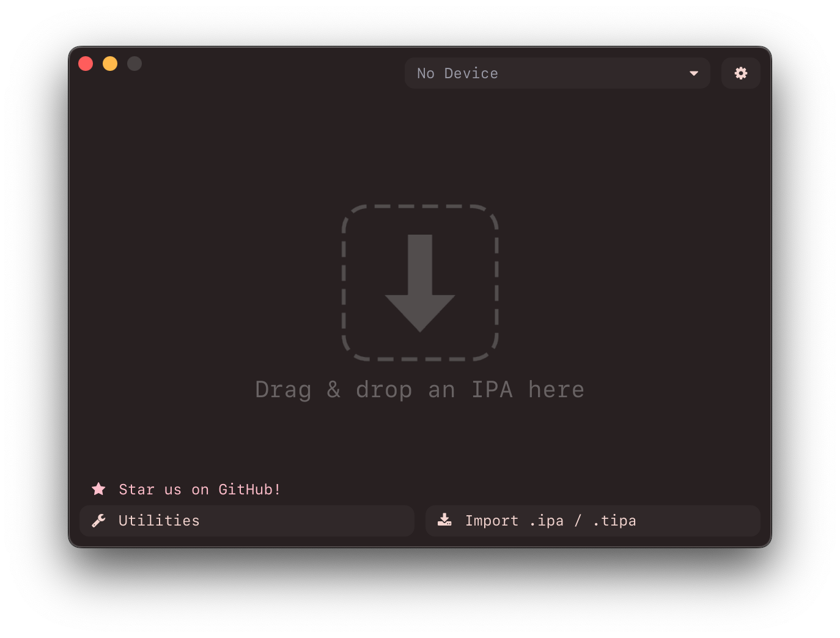840x638 pixels.
Task: Click the device selector to choose a device
Action: (x=557, y=73)
